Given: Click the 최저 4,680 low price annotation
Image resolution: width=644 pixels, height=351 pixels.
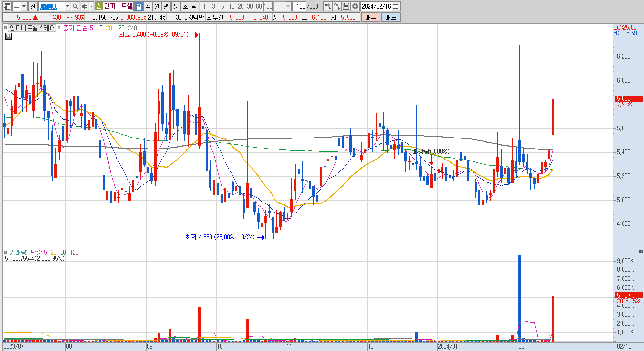Looking at the screenshot, I should pos(220,237).
